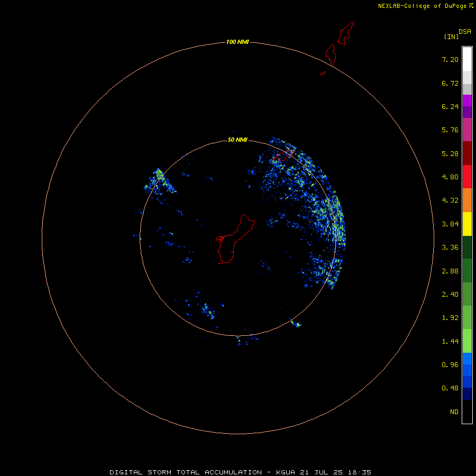Click the tiny Aguijan islet outline near 100 NMI ring
476x476 pixels.
(x=323, y=73)
